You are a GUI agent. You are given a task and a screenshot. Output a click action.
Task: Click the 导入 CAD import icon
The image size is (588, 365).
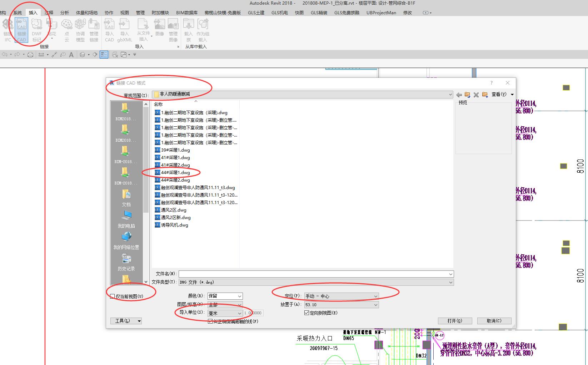click(109, 30)
